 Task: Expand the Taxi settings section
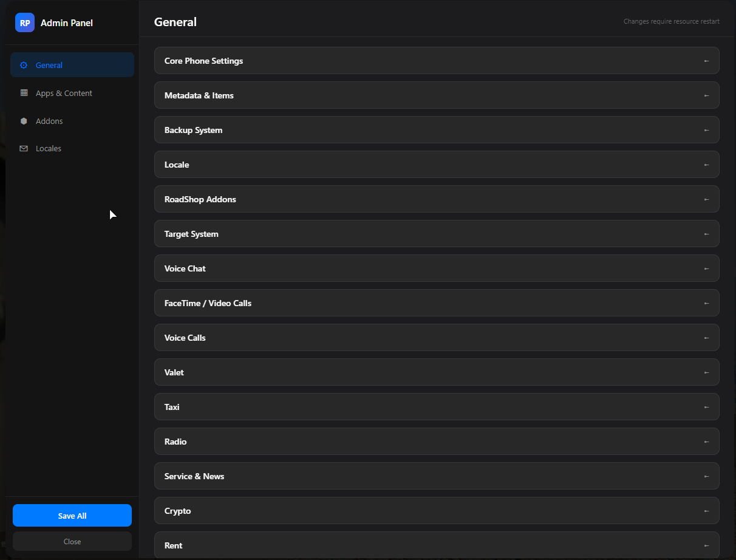[x=437, y=407]
